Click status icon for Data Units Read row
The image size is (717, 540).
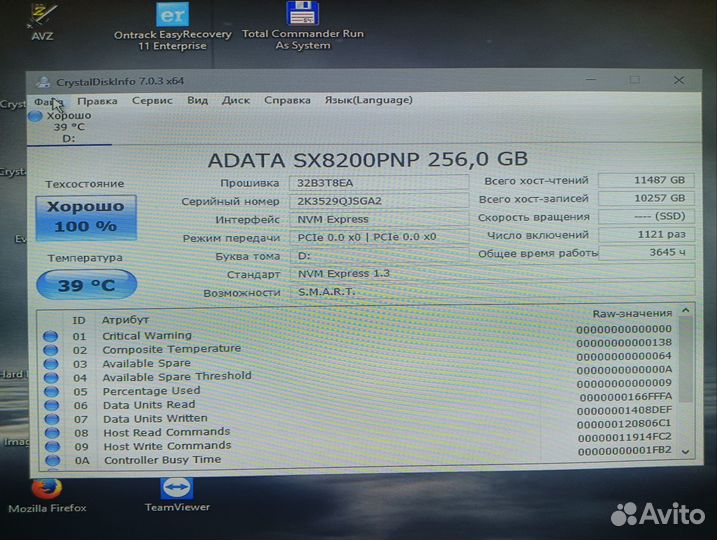coord(52,406)
